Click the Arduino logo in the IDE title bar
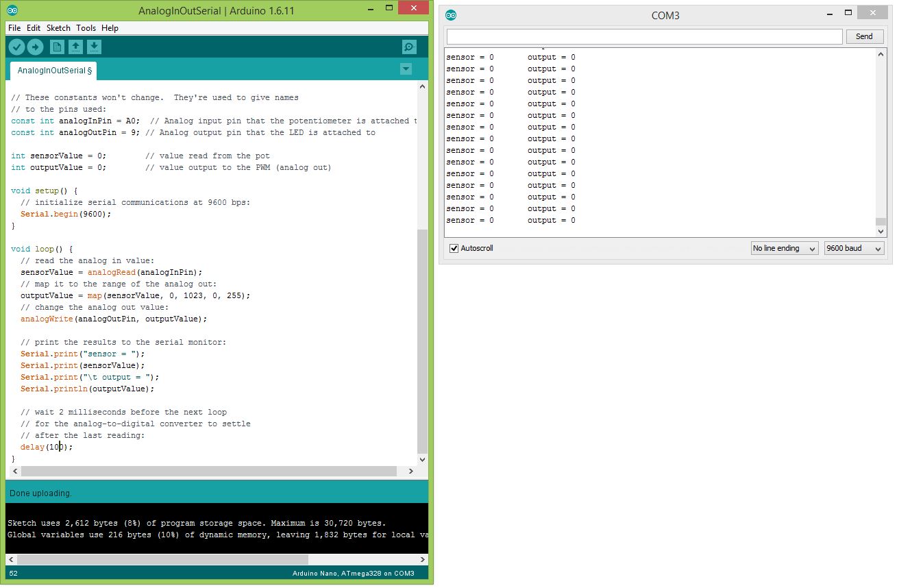The image size is (899, 588). [13, 10]
